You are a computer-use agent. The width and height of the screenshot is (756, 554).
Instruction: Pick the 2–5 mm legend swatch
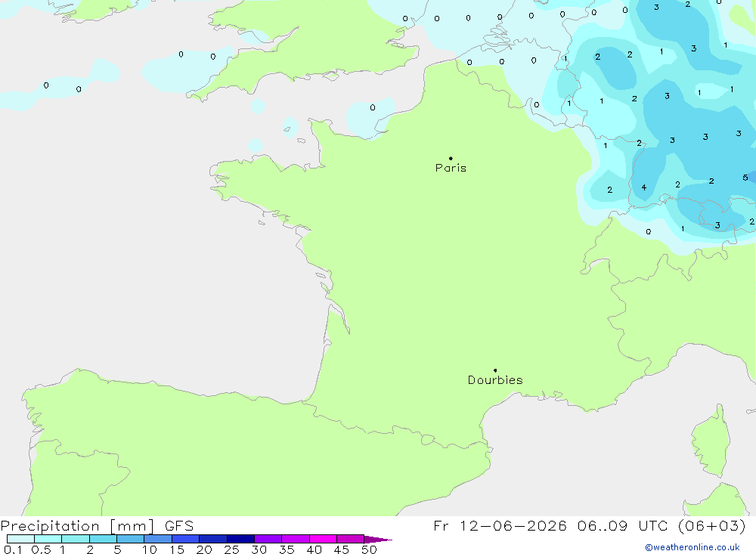click(x=103, y=539)
